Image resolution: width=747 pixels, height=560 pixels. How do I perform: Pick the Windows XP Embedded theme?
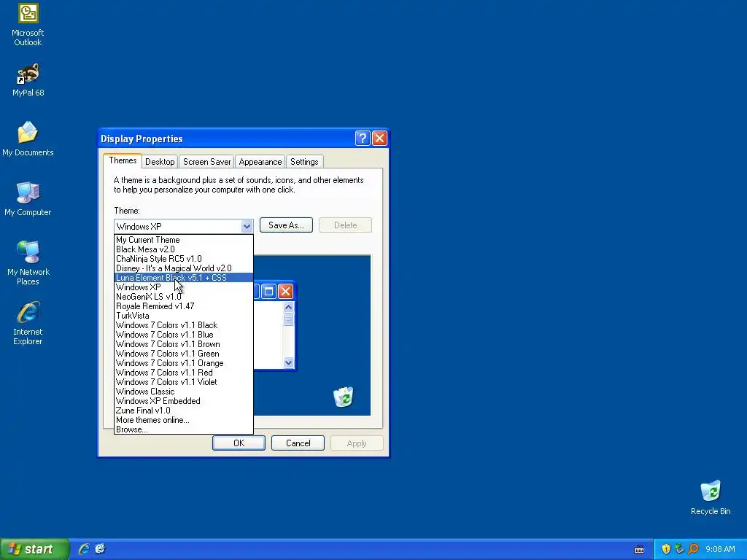point(183,401)
